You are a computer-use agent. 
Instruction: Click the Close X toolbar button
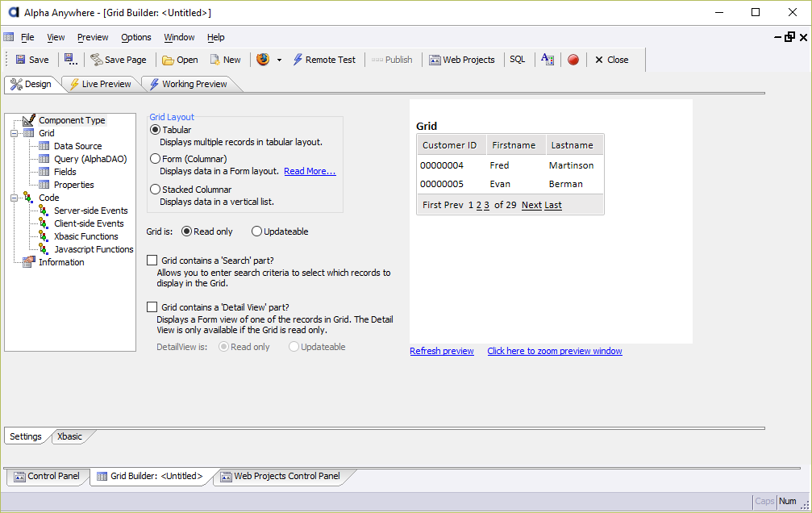click(x=611, y=60)
